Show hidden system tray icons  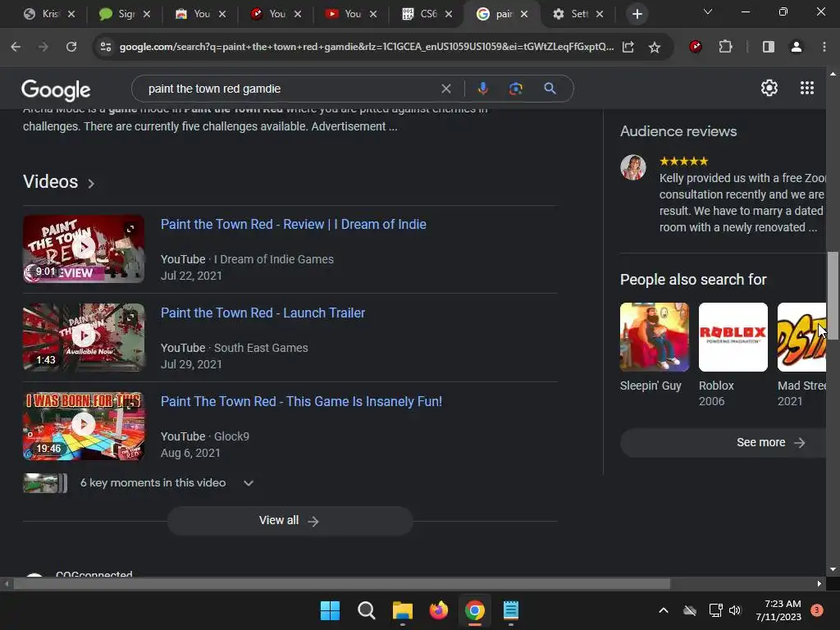(663, 610)
